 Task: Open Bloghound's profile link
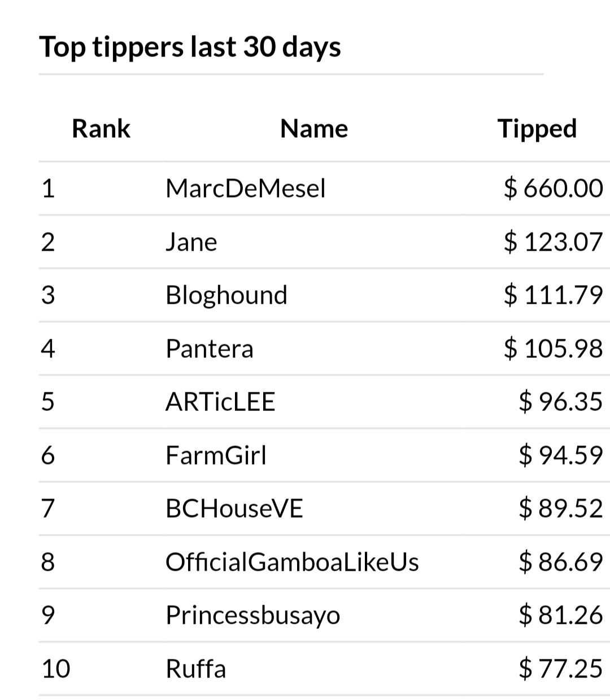[x=226, y=295]
